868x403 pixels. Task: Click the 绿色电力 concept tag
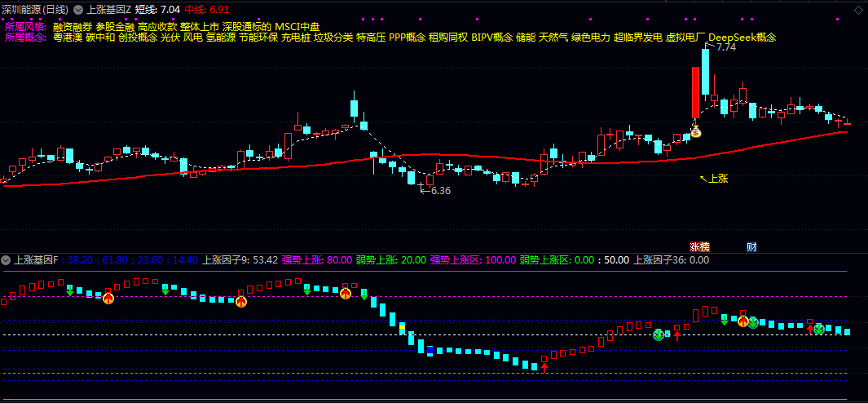[x=591, y=38]
